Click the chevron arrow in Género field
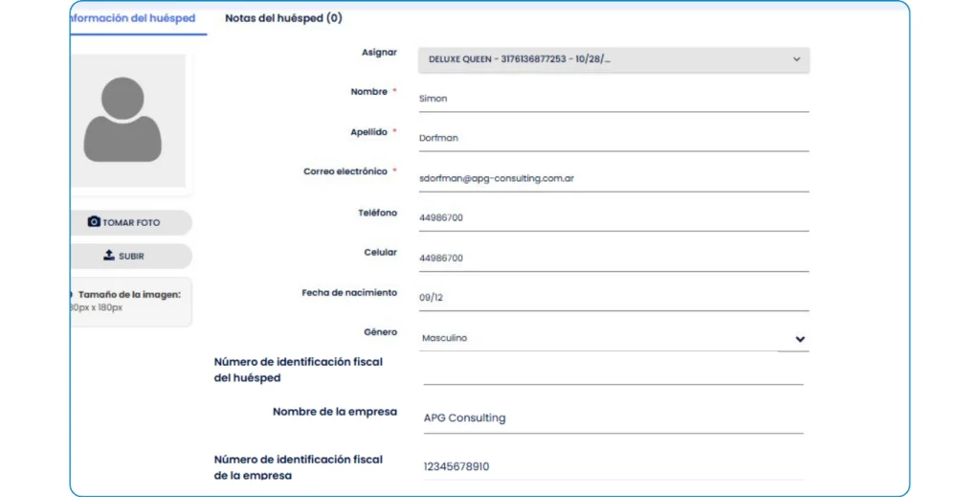 (x=799, y=339)
